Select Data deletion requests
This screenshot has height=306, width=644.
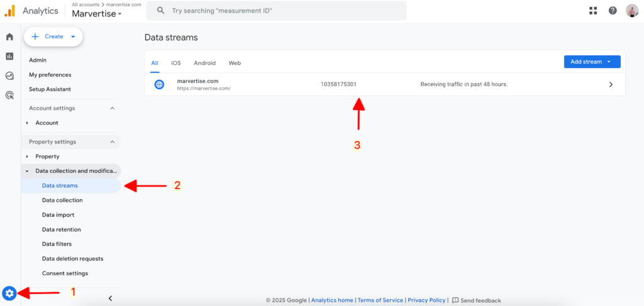72,259
